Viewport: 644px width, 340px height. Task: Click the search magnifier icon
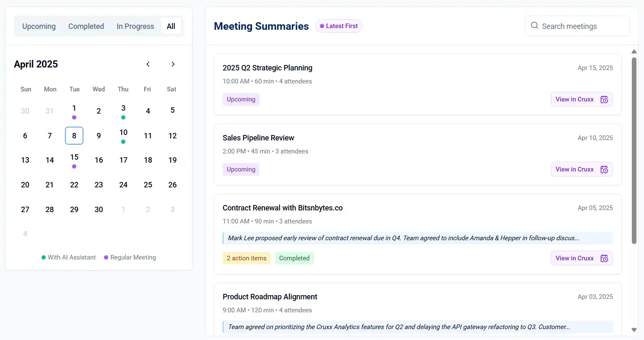(x=534, y=26)
